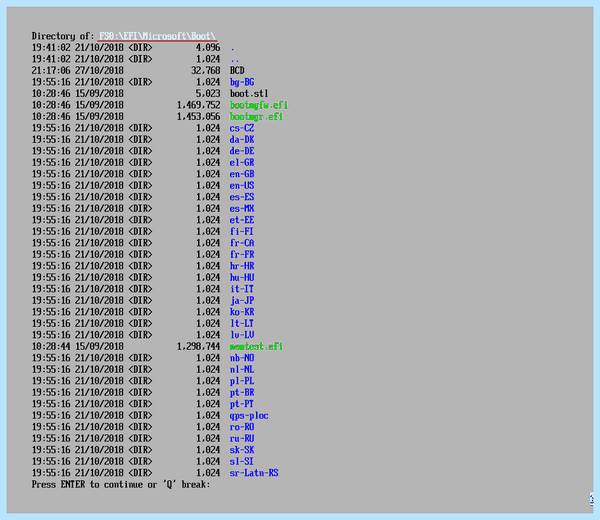Select the de-DE directory entry
This screenshot has width=600, height=520.
coord(242,151)
